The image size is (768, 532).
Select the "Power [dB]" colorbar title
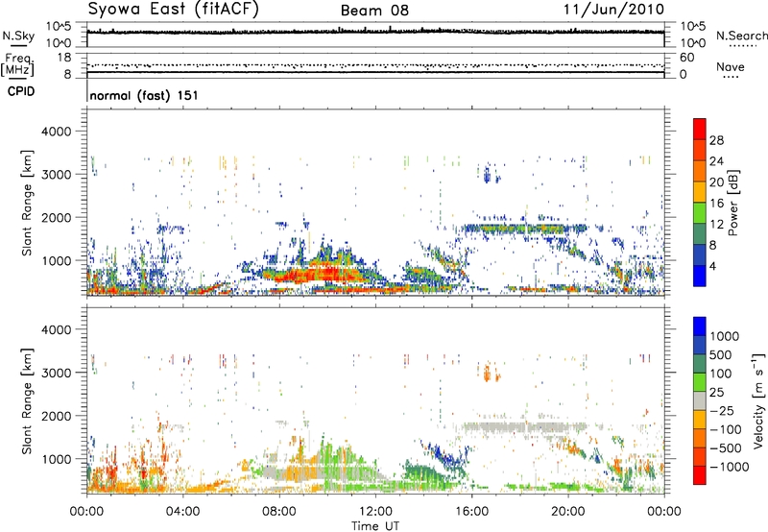(732, 203)
